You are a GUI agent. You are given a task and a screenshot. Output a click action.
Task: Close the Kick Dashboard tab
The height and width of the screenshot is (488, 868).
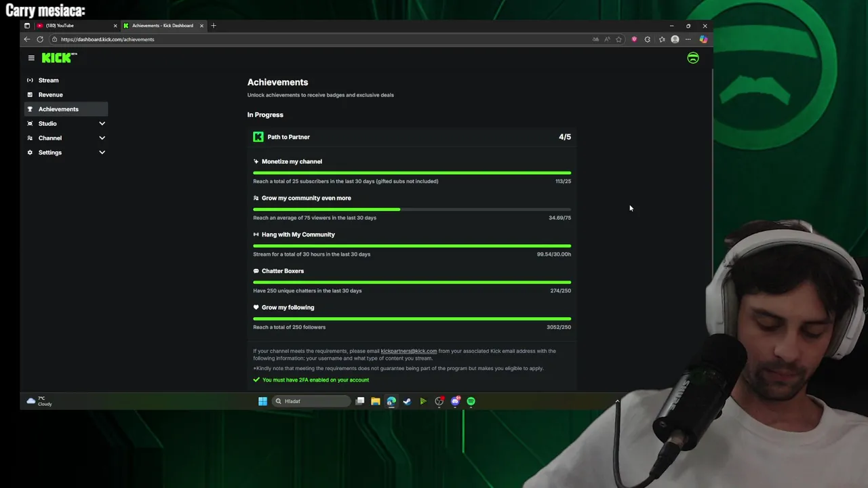click(201, 26)
